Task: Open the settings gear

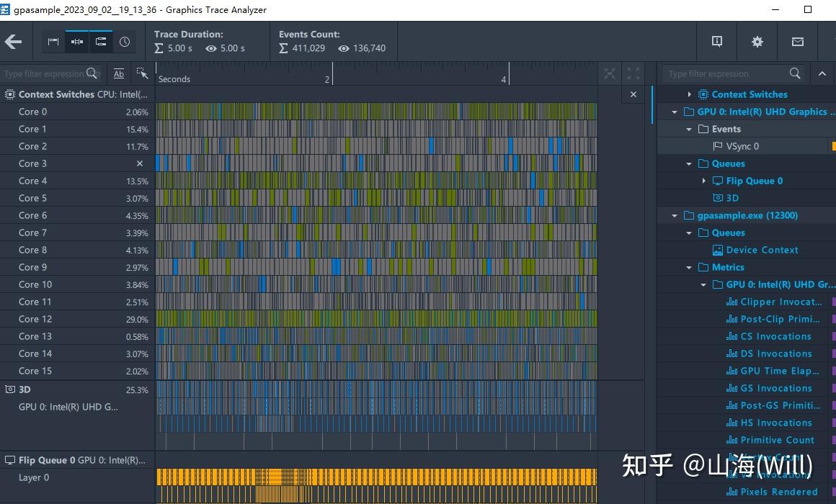Action: (x=757, y=42)
